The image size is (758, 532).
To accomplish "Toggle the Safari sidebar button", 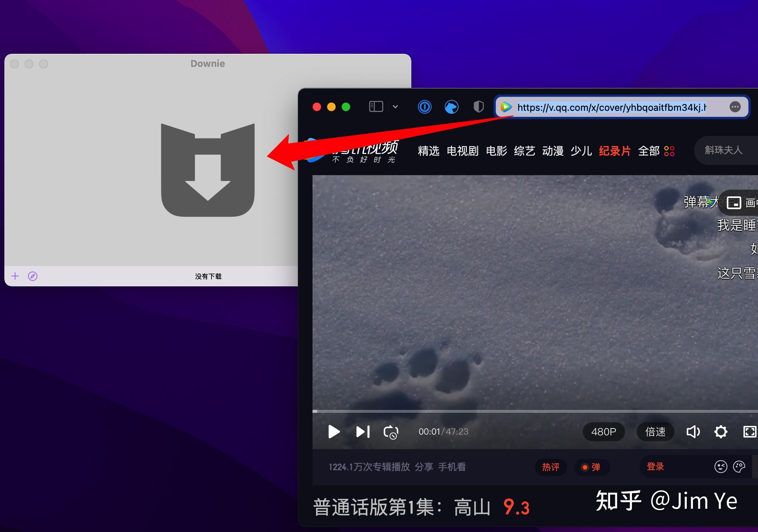I will click(x=376, y=106).
